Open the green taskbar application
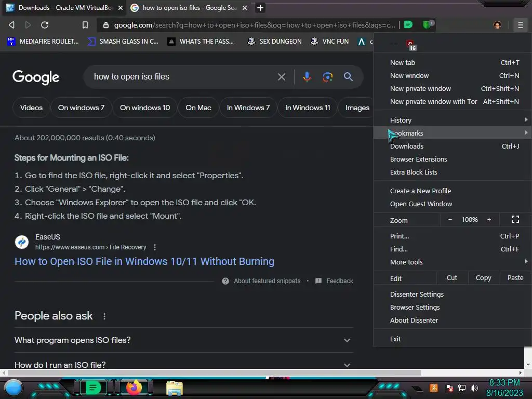The height and width of the screenshot is (399, 532). [93, 388]
